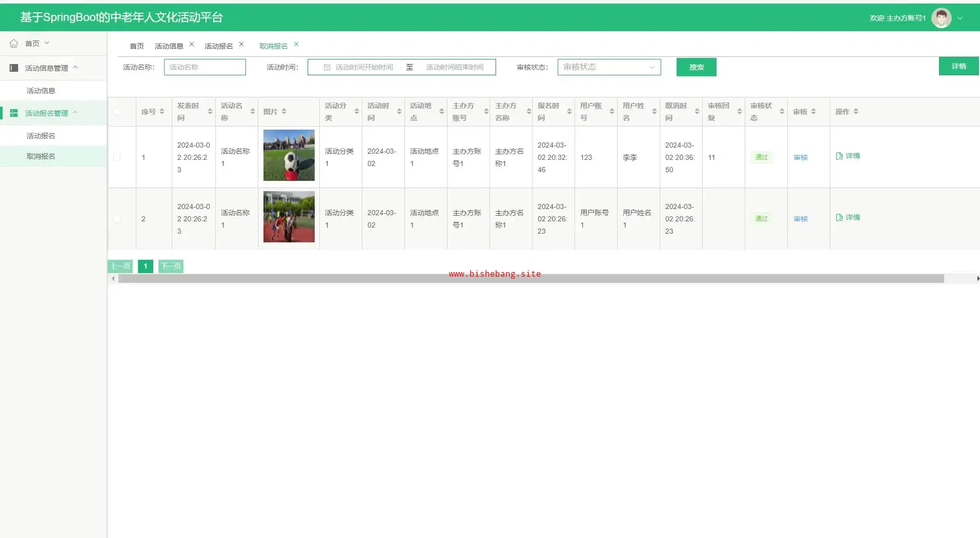Open the soccer ball image thumbnail
The width and height of the screenshot is (980, 538).
tap(289, 155)
